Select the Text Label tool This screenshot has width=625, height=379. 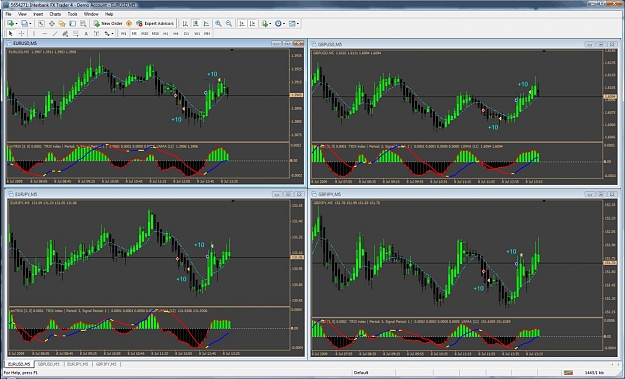pyautogui.click(x=96, y=33)
